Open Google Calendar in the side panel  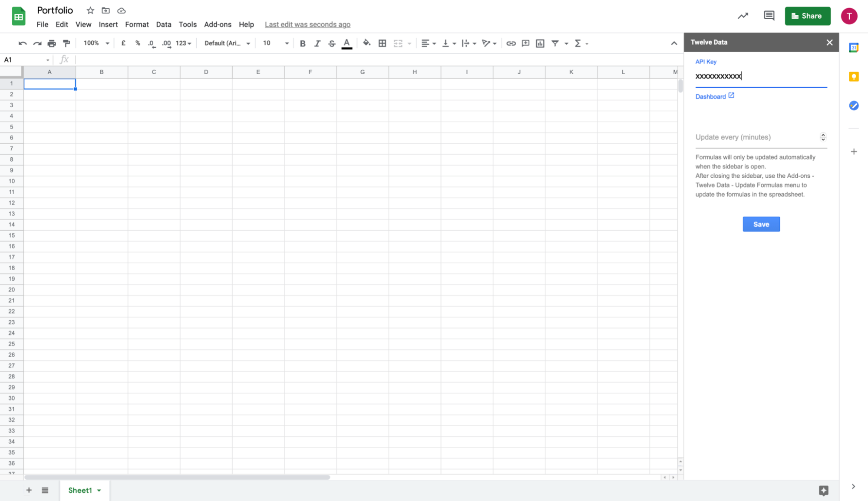[853, 48]
